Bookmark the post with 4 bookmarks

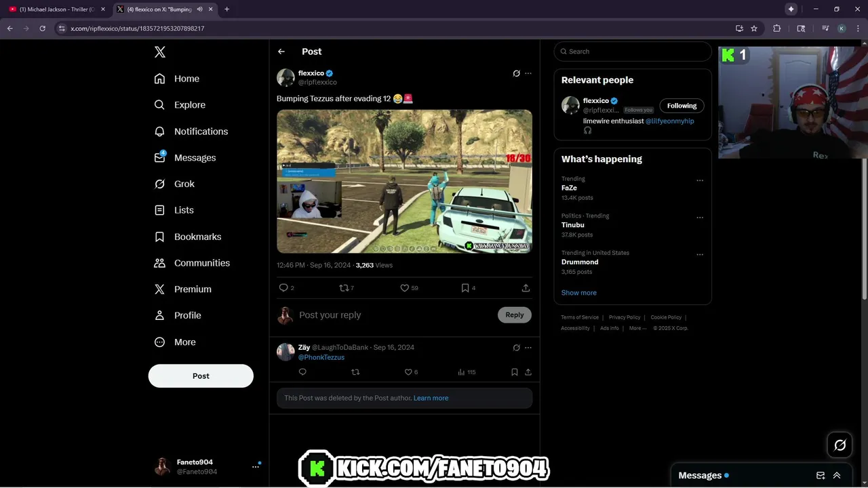(465, 288)
